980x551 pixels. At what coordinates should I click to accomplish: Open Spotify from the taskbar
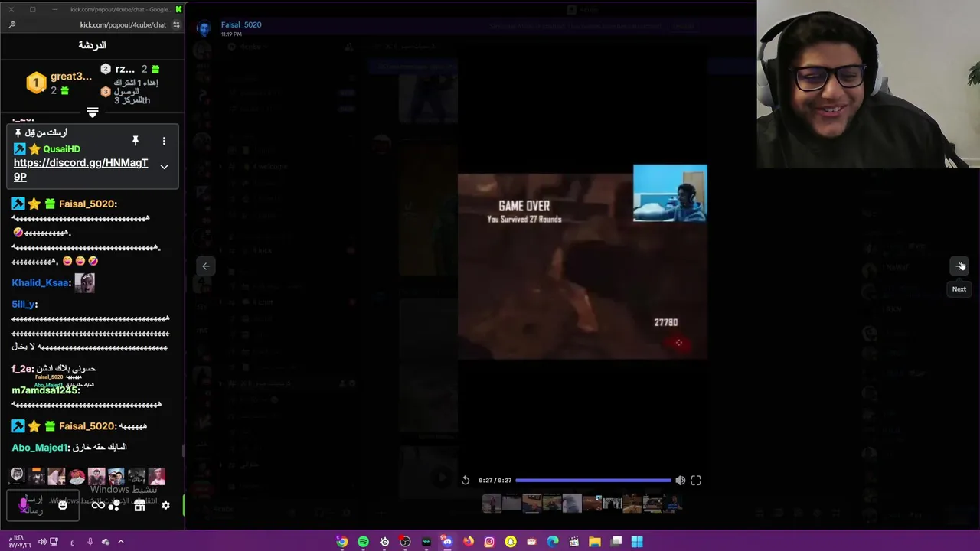point(363,542)
